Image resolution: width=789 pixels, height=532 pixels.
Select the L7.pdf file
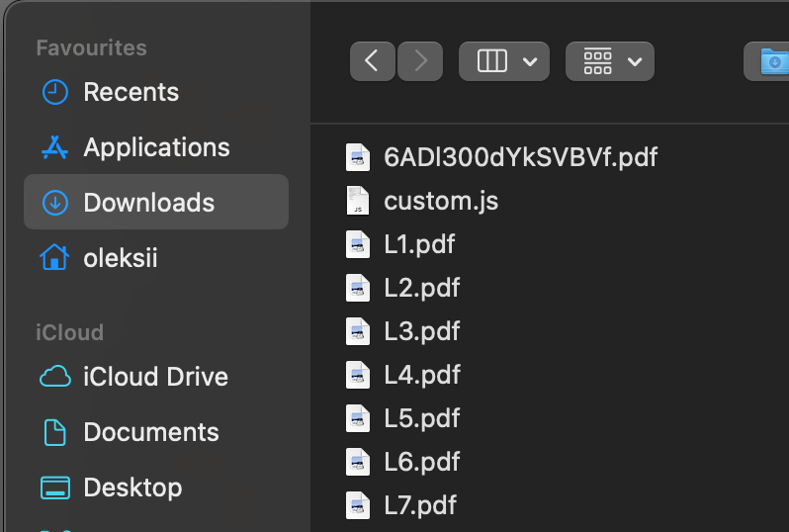tap(420, 505)
